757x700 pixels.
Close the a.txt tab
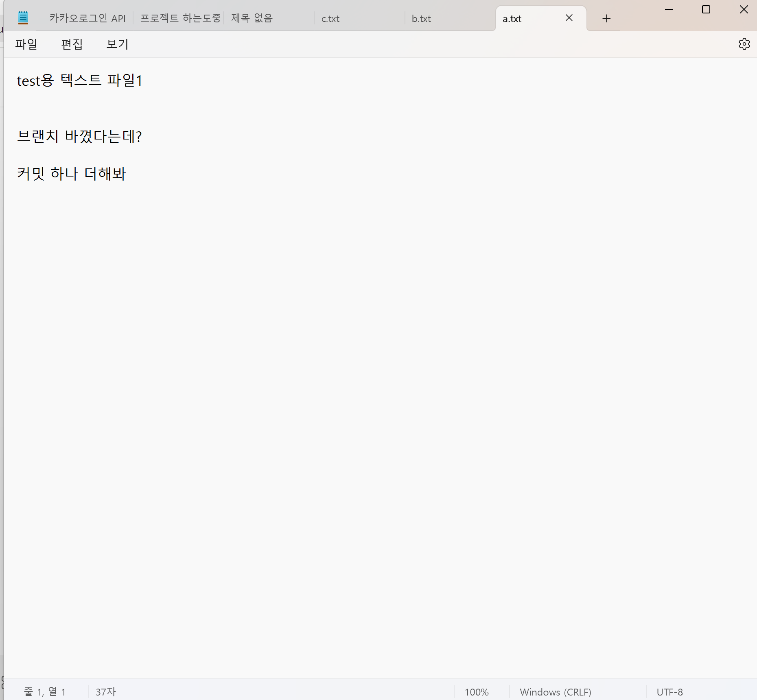(569, 18)
